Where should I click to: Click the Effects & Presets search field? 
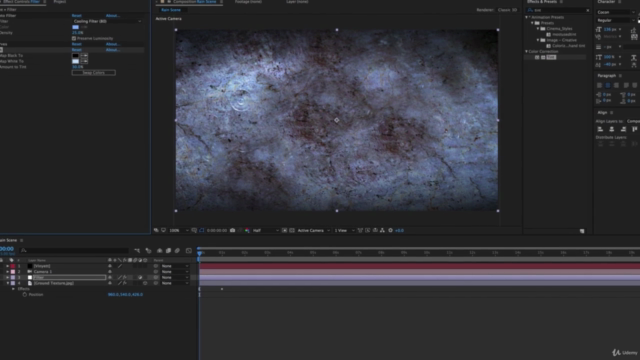tap(558, 10)
